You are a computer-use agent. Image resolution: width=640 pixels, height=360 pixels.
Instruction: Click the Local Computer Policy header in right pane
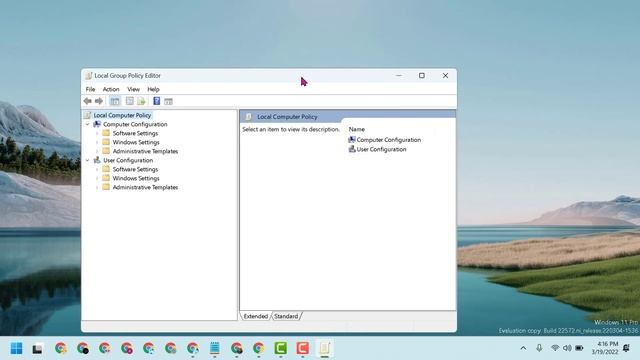[287, 117]
